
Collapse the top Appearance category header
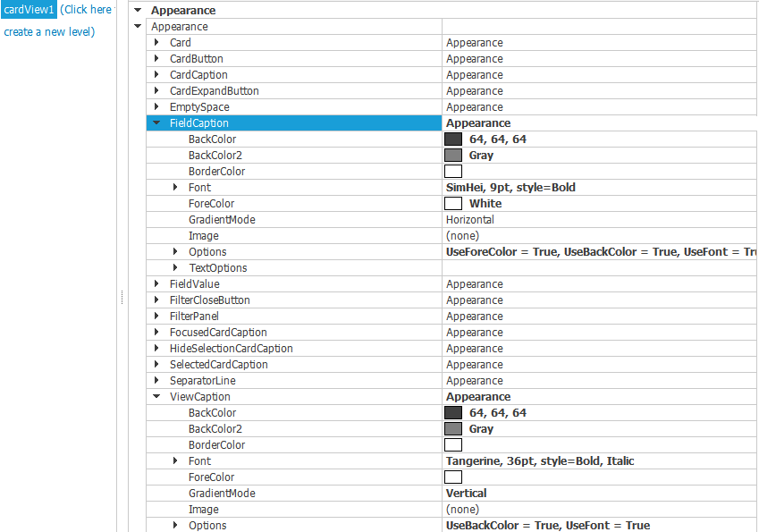(138, 11)
